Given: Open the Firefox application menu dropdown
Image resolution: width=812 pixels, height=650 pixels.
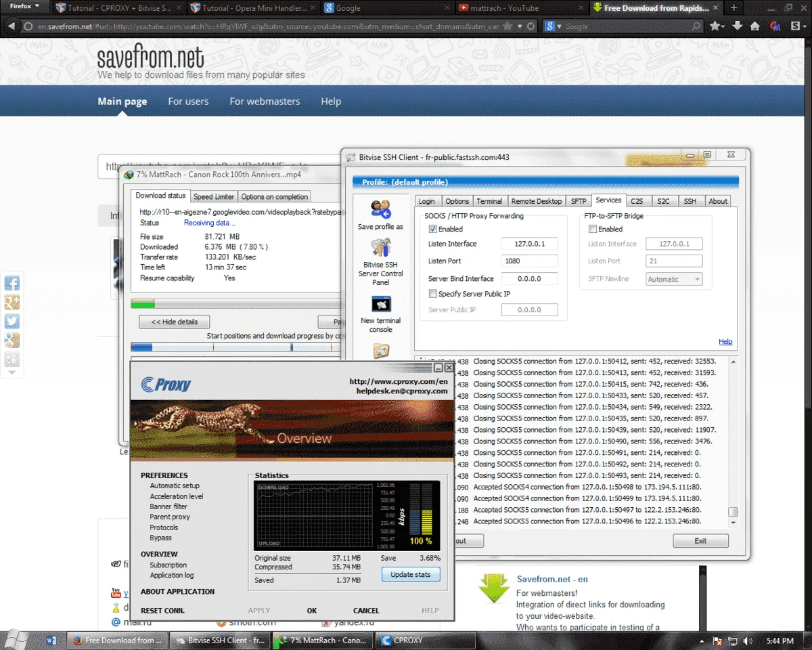Looking at the screenshot, I should (24, 6).
